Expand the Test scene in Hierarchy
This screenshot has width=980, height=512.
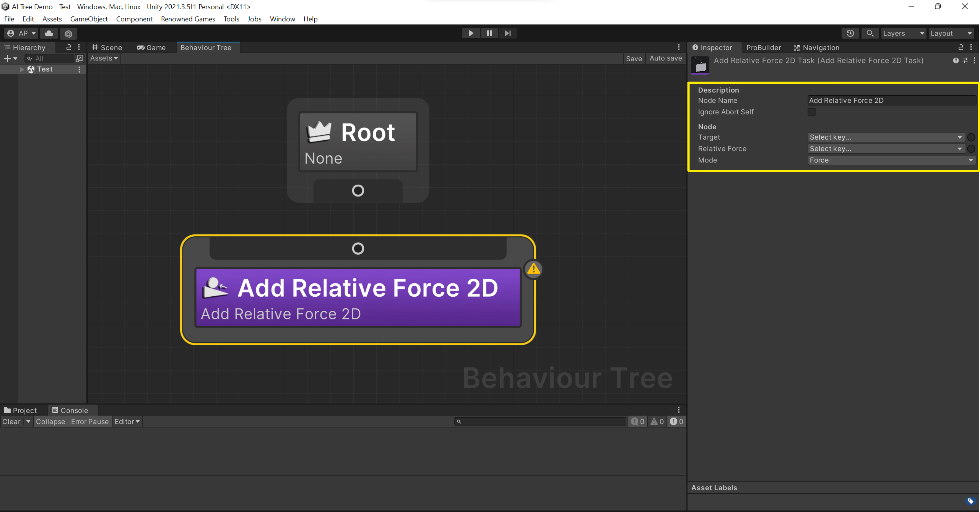click(22, 69)
